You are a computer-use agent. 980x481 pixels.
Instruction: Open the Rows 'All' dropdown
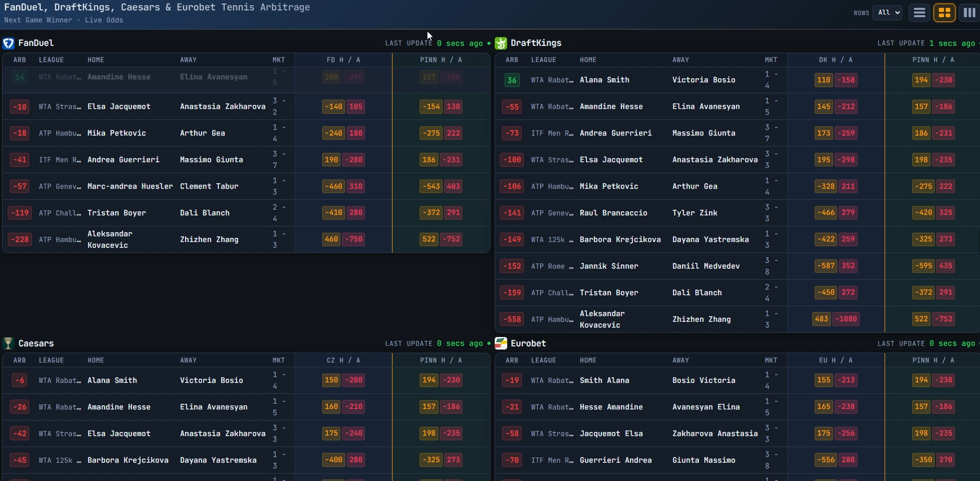888,13
